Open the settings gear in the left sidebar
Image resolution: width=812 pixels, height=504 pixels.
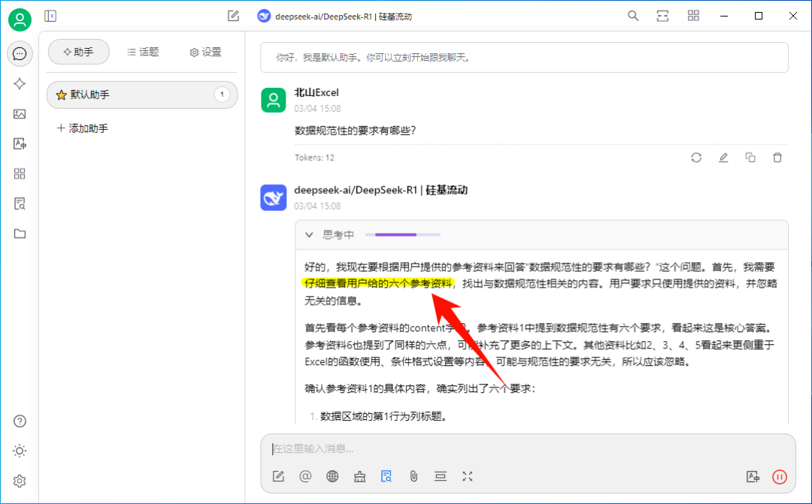tap(20, 481)
